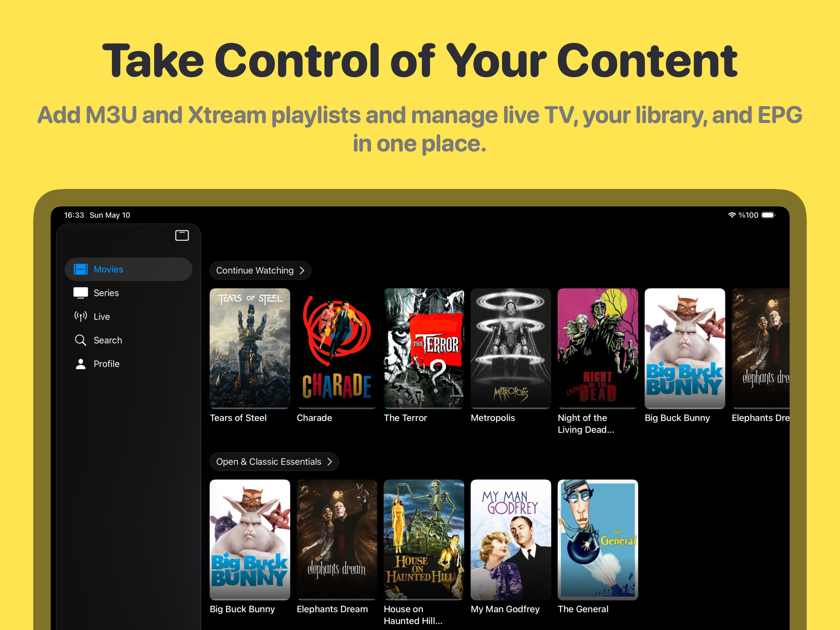The width and height of the screenshot is (840, 630).
Task: Tap the Wi-Fi status icon
Action: (732, 215)
